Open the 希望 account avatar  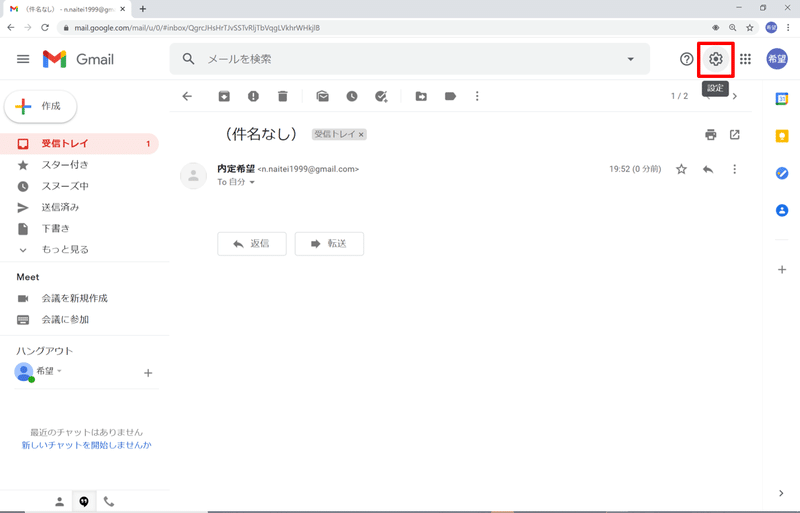(x=777, y=59)
